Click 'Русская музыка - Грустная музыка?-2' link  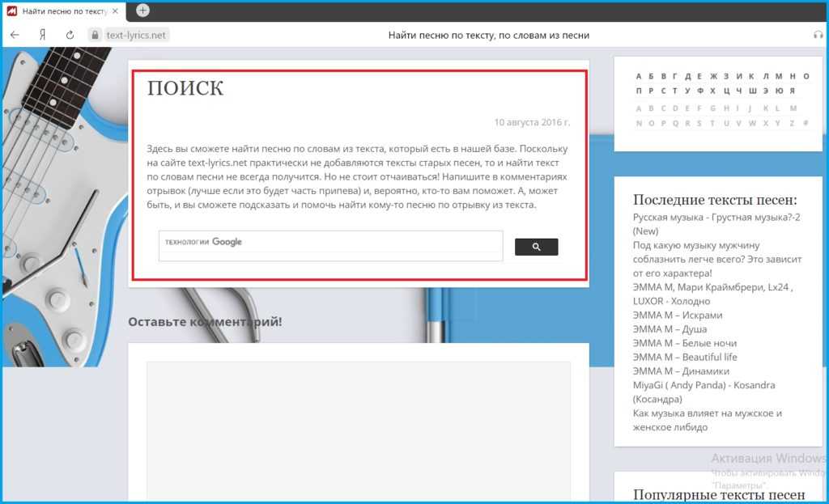(716, 217)
